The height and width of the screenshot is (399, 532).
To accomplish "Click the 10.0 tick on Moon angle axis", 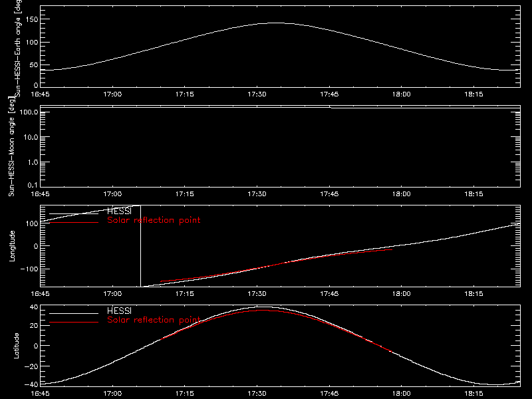I will click(x=31, y=137).
